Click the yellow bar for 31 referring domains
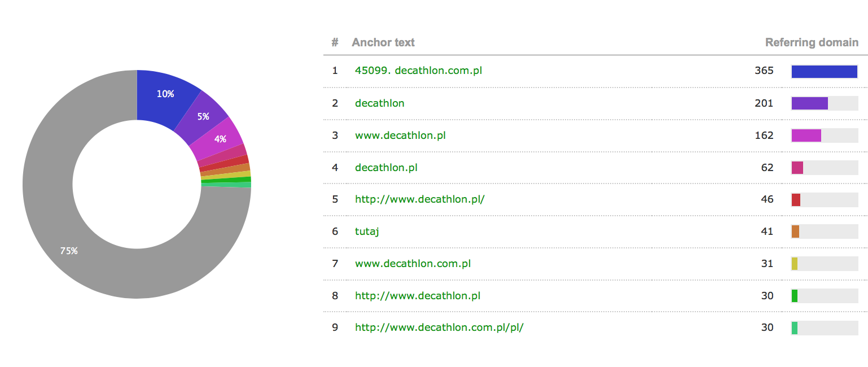The width and height of the screenshot is (868, 367). click(x=795, y=264)
